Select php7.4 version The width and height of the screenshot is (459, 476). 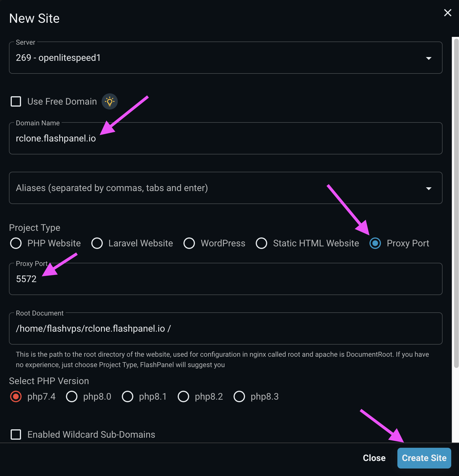coord(16,396)
